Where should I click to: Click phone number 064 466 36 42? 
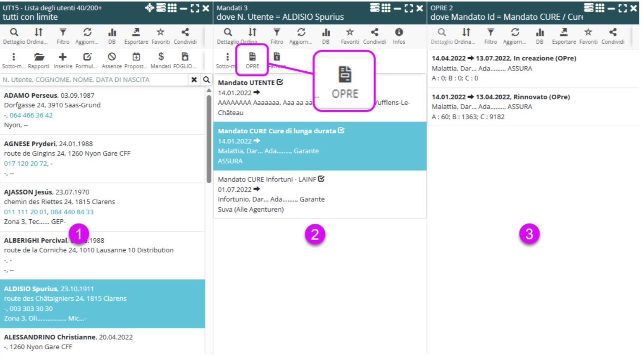(31, 115)
